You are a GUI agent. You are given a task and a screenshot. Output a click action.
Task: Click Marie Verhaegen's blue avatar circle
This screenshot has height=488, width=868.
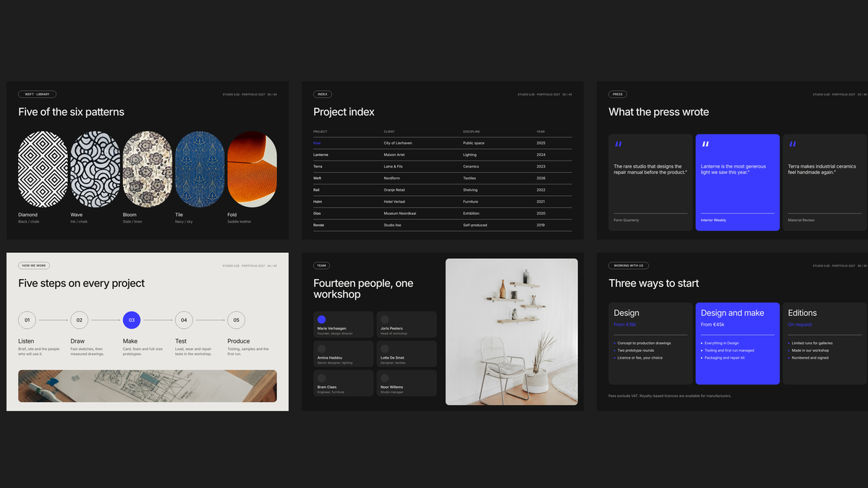pos(322,320)
